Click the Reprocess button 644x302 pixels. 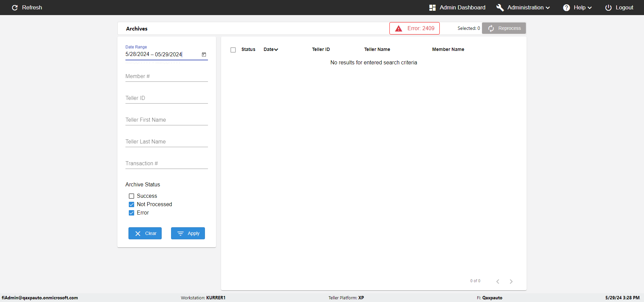click(504, 28)
